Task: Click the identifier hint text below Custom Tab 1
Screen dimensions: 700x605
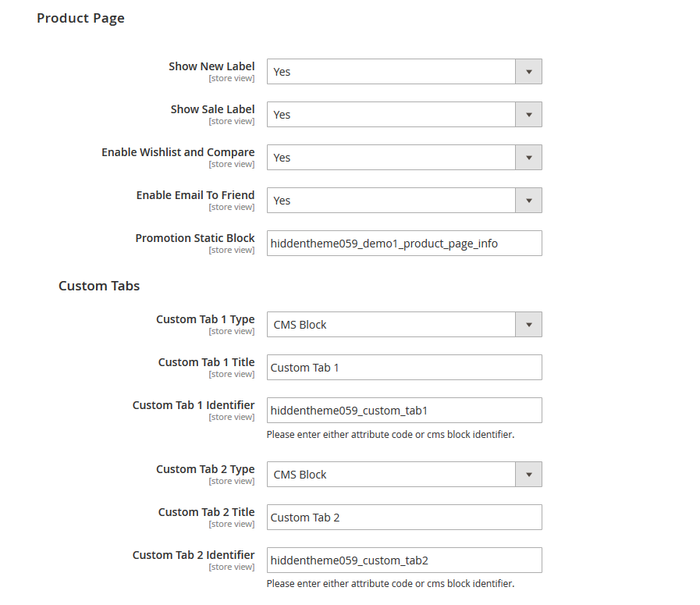Action: coord(393,434)
